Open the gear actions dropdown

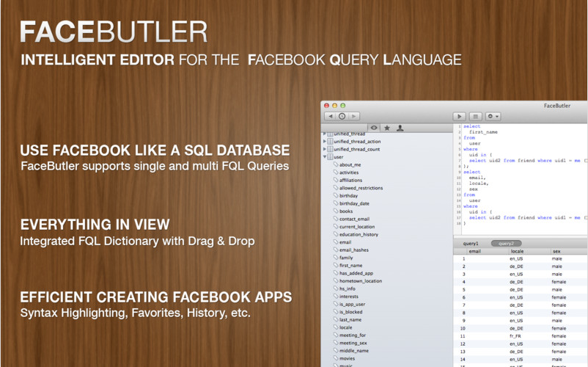pos(493,116)
